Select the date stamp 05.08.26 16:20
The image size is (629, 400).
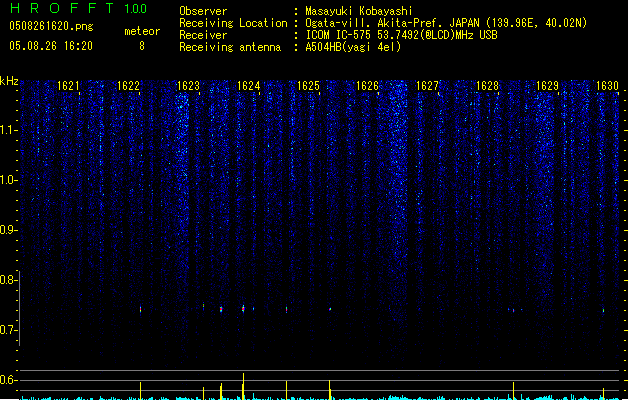point(51,46)
